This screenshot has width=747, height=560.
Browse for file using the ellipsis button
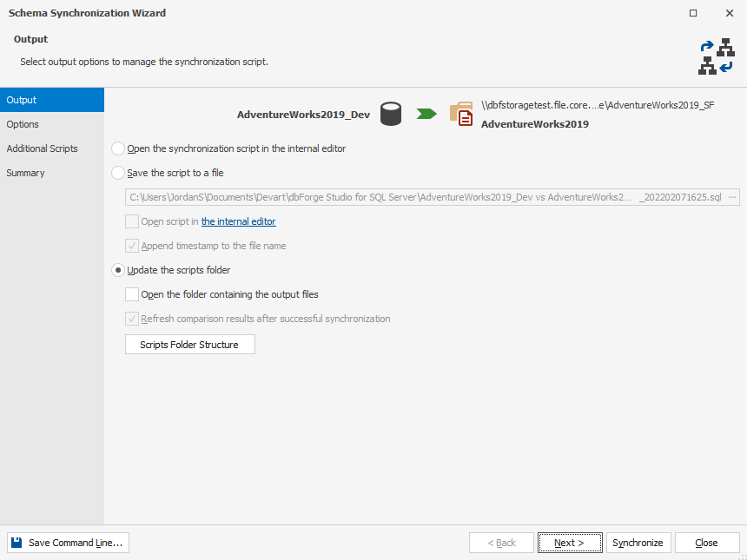point(732,197)
